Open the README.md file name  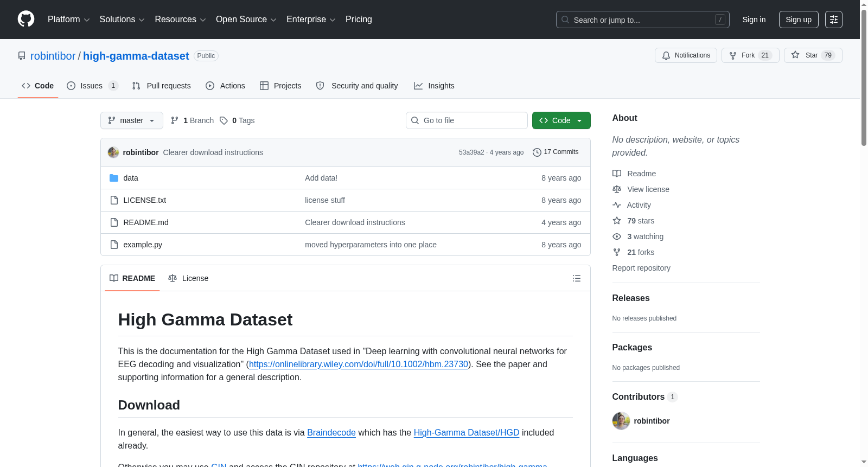[146, 222]
